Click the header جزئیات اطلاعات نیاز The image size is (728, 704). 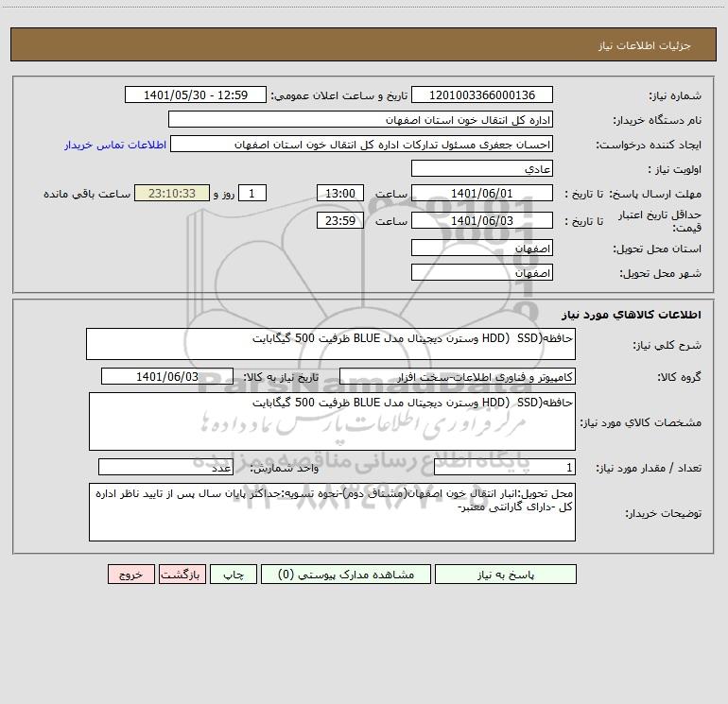(645, 45)
